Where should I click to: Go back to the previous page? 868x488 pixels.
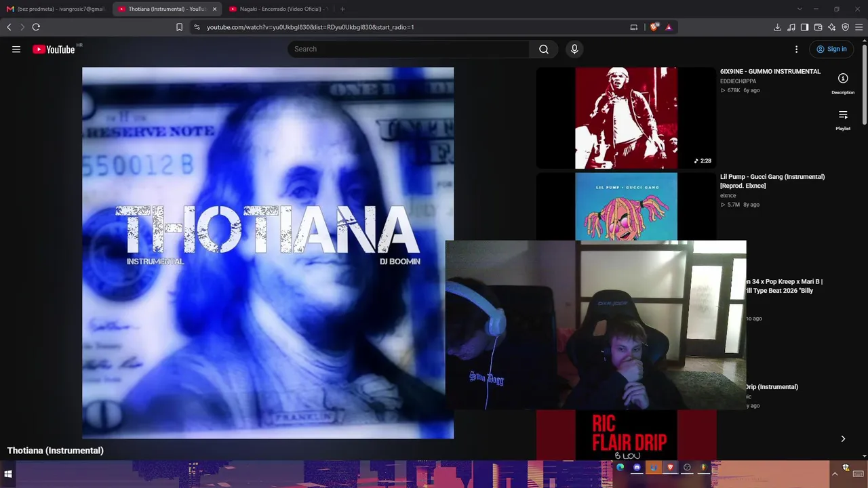click(x=9, y=27)
